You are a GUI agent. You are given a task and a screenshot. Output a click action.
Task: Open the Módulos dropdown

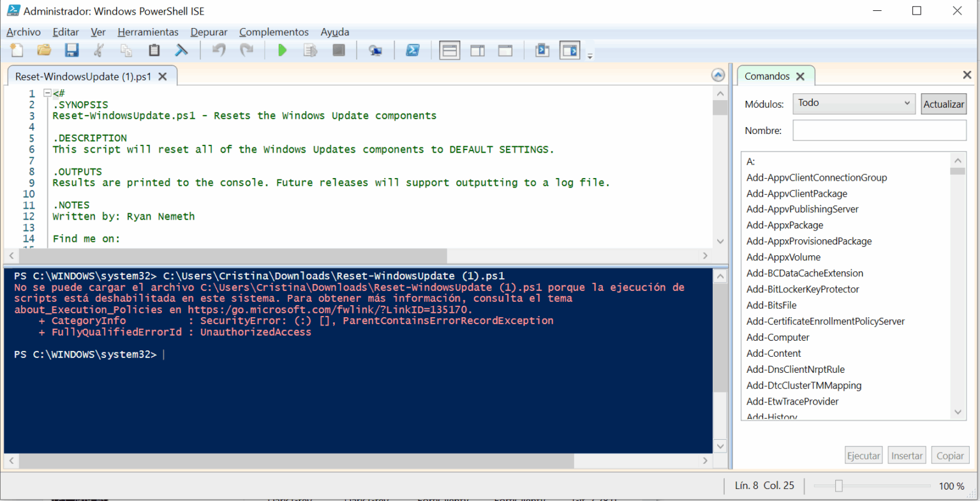point(854,103)
